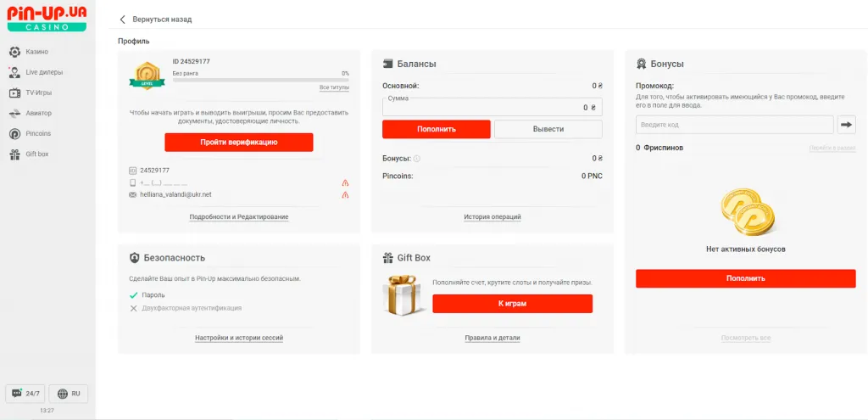Click the email envelope icon
Viewport: 868px width, 420px height.
(132, 194)
